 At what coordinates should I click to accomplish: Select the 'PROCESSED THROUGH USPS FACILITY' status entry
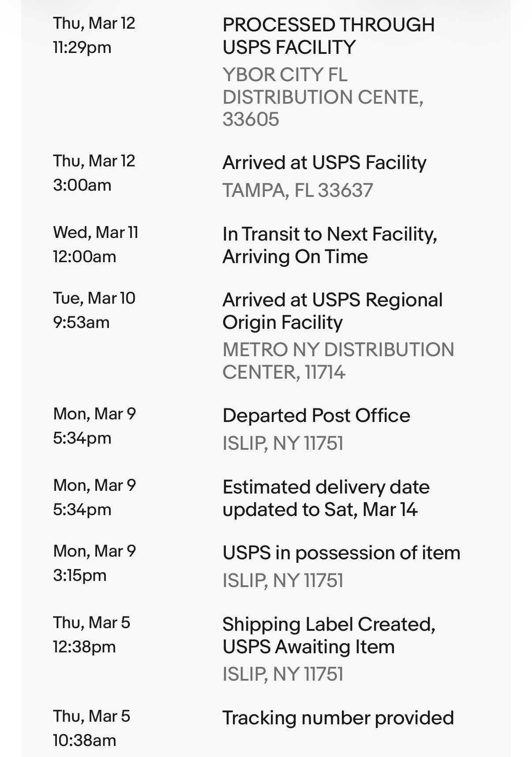(x=329, y=36)
